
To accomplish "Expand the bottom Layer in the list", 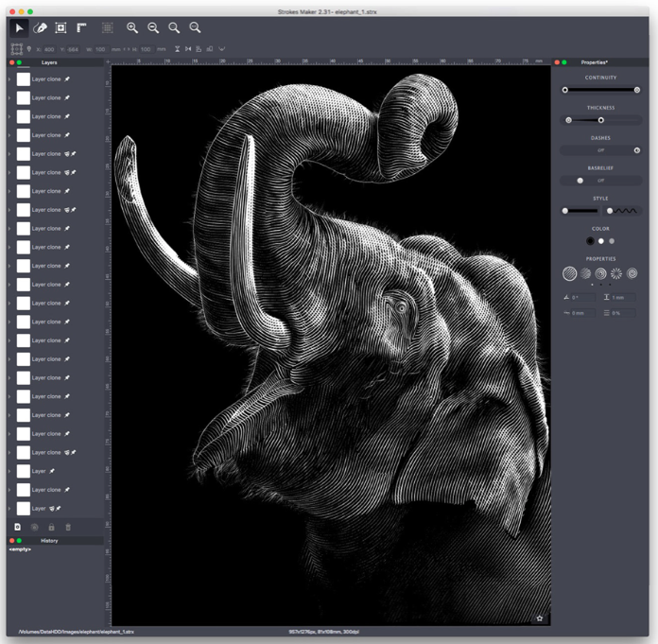I will tap(9, 509).
